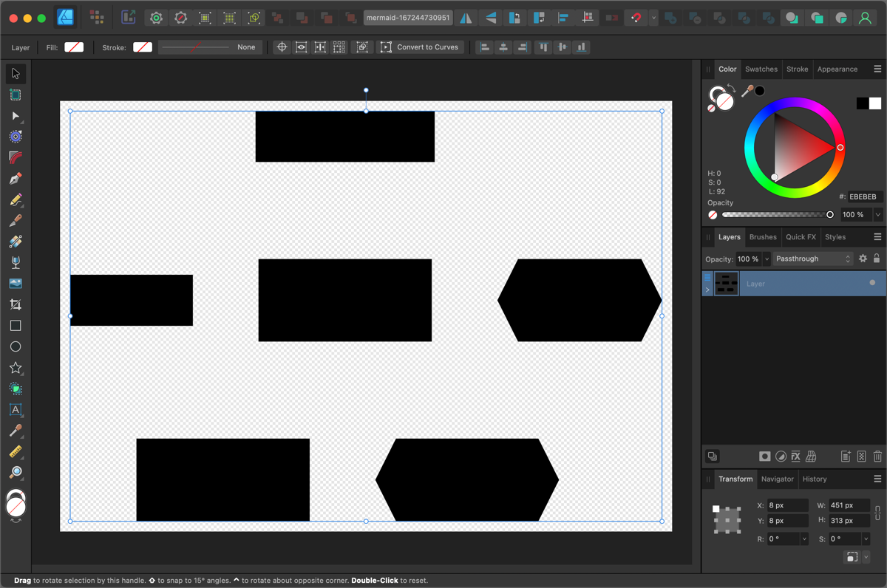Viewport: 887px width, 588px height.
Task: Toggle the layer lock icon
Action: pyautogui.click(x=877, y=259)
